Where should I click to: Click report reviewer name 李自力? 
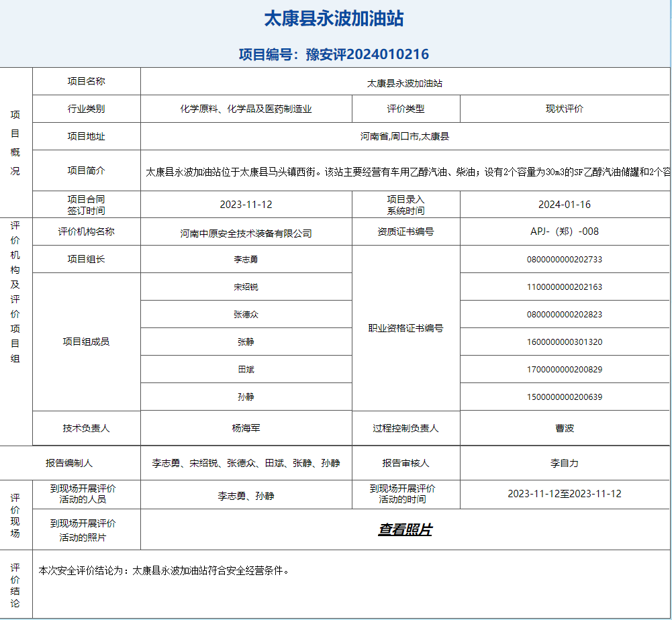[x=564, y=463]
